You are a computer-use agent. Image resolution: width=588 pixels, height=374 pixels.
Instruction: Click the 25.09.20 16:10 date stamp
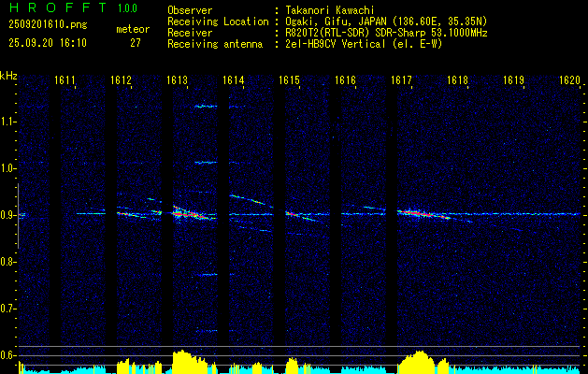tap(48, 43)
